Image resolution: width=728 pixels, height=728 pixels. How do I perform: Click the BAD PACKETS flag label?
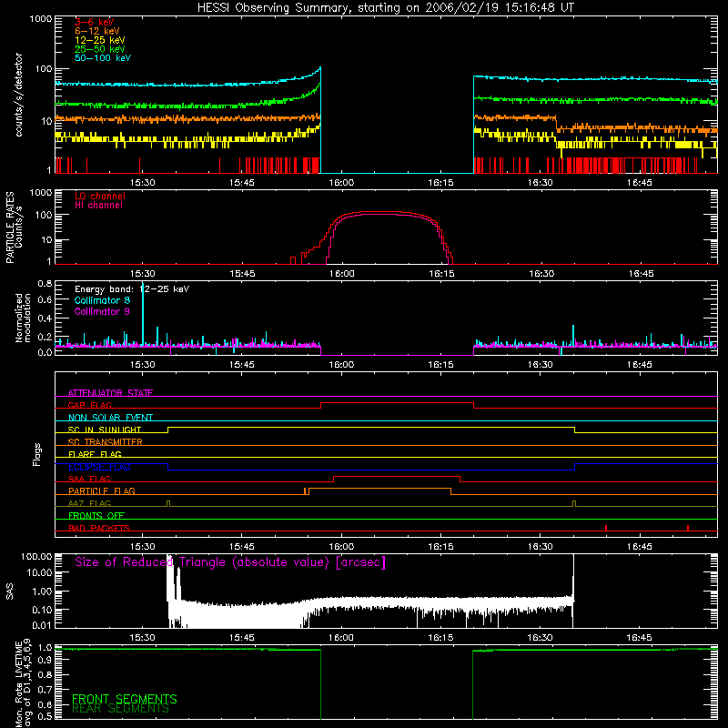[x=99, y=528]
